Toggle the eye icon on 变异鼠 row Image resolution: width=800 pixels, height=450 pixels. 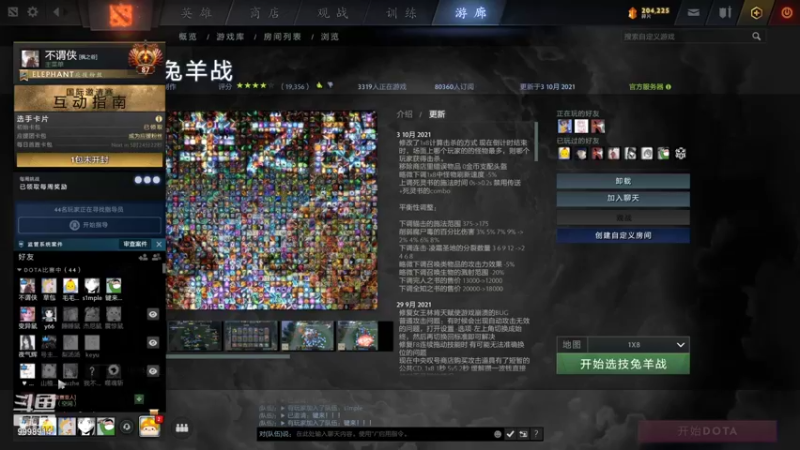coord(153,314)
